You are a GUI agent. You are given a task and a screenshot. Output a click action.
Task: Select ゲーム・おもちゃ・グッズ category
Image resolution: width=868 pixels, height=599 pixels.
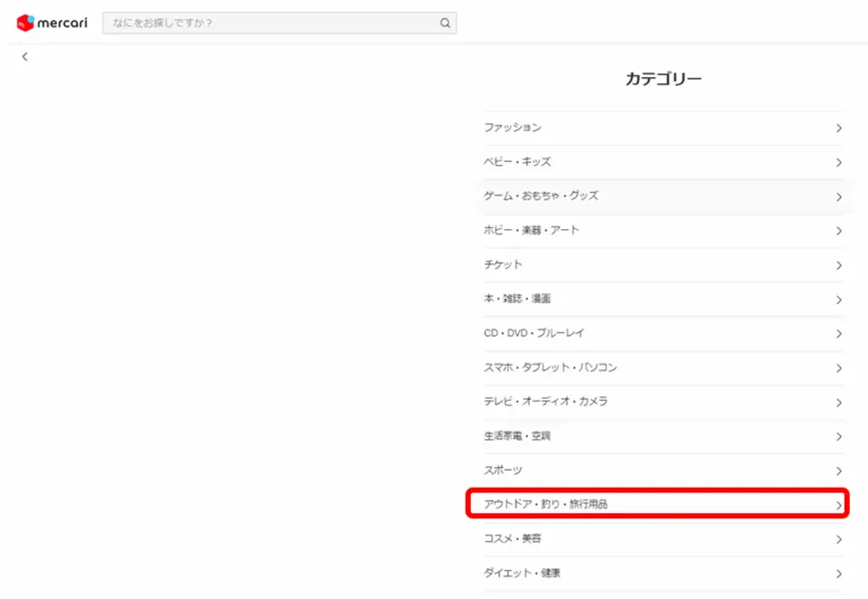point(541,195)
